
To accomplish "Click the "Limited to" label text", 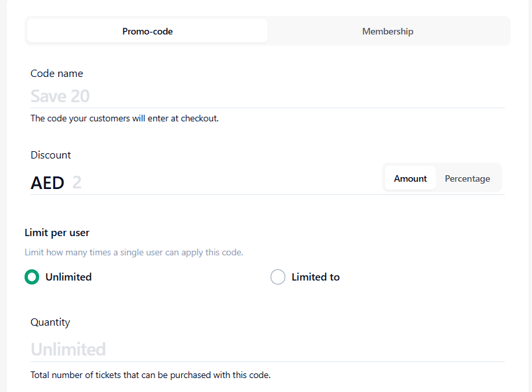I will tap(316, 277).
